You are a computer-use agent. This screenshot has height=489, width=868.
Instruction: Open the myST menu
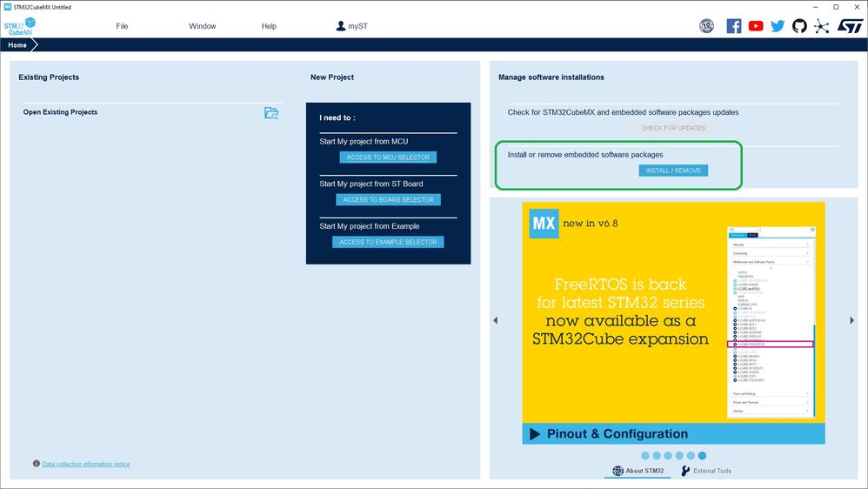[352, 26]
